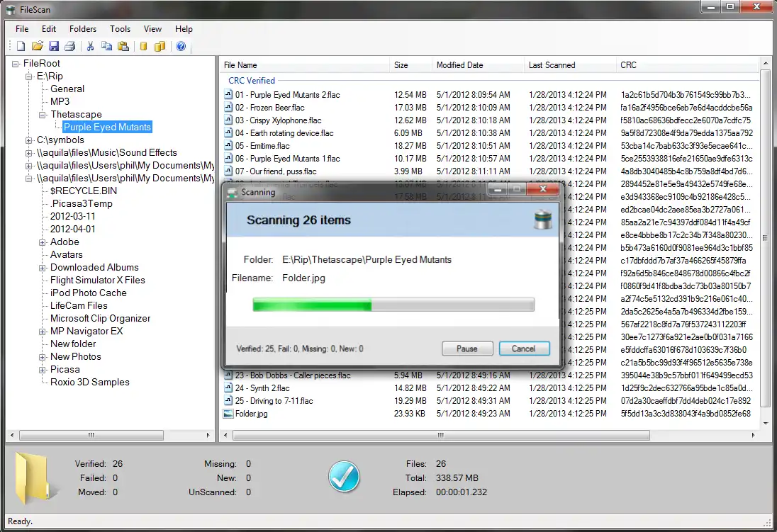Click the New document toolbar icon
Screen dimensions: 777x532
click(x=21, y=46)
